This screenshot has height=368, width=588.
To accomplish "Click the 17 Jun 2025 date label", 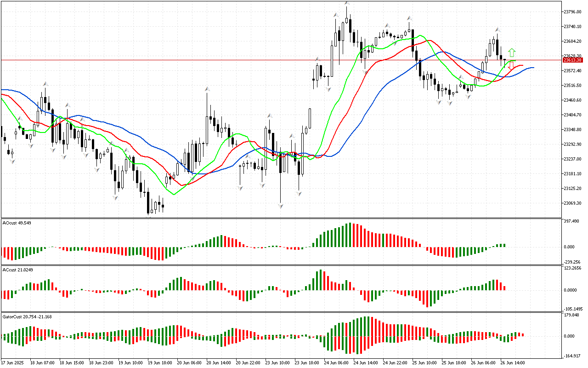I will tap(12, 362).
